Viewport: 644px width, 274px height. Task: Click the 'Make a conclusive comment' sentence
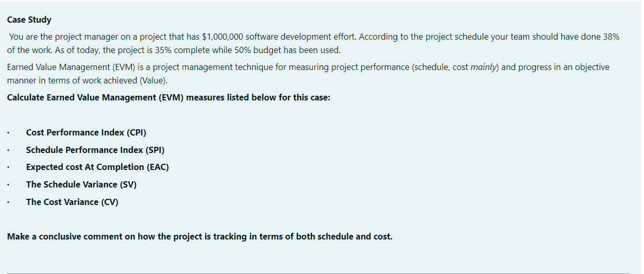(199, 237)
